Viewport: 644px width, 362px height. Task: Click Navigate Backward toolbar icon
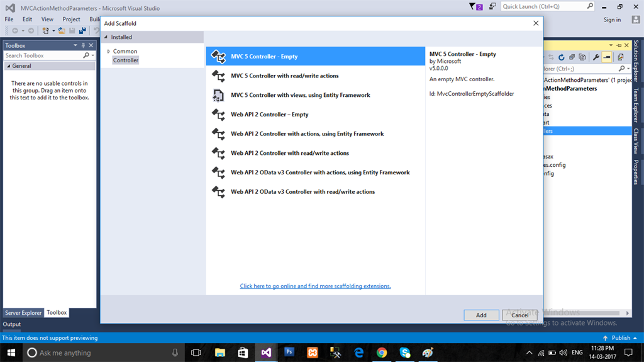[x=15, y=31]
